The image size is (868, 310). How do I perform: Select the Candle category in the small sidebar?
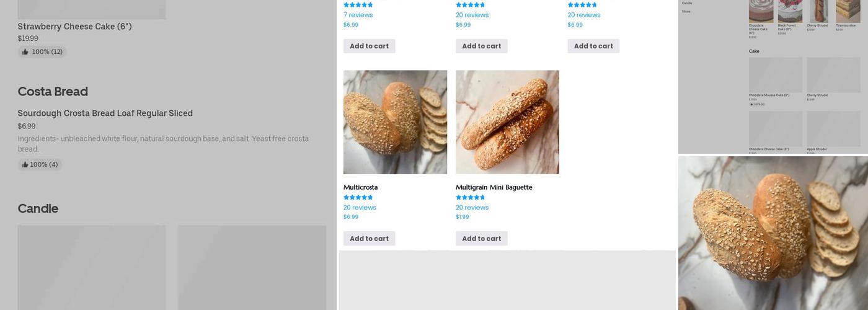(687, 3)
